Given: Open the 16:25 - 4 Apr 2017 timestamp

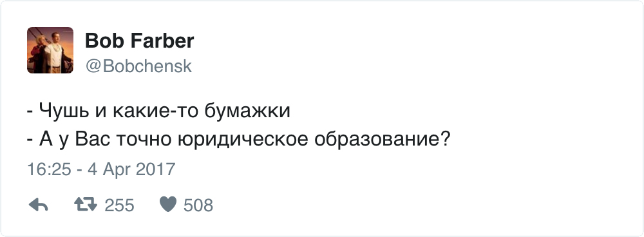Looking at the screenshot, I should [101, 169].
